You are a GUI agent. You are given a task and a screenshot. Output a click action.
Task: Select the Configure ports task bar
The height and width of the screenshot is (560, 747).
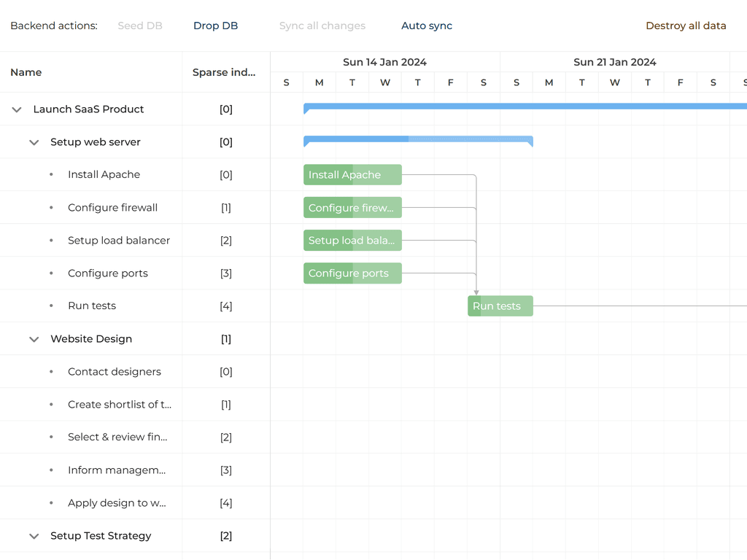point(352,273)
